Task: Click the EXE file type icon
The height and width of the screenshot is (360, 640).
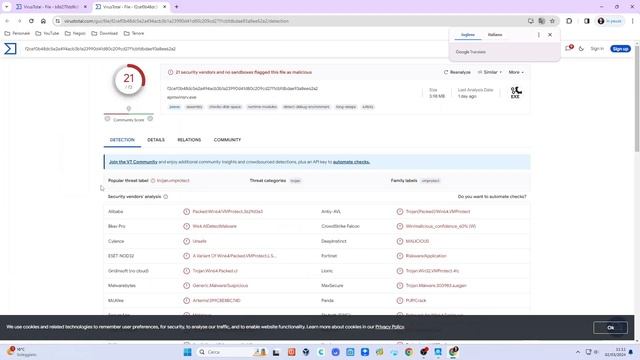Action: (x=516, y=92)
